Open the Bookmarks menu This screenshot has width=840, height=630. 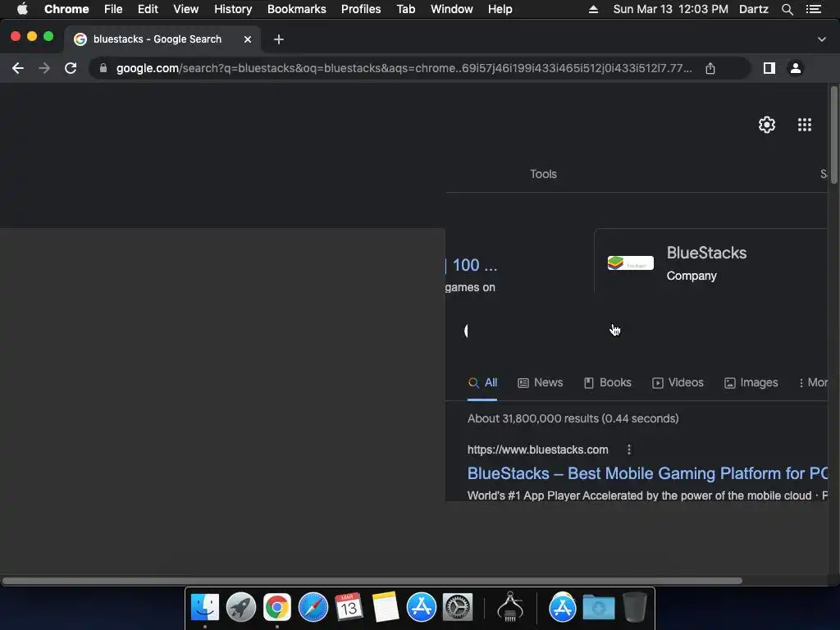tap(297, 9)
